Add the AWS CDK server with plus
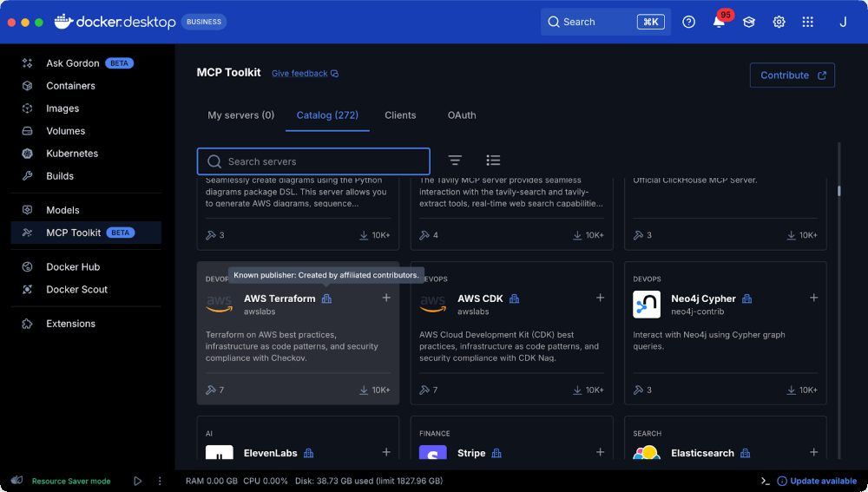Image resolution: width=868 pixels, height=492 pixels. (x=600, y=298)
